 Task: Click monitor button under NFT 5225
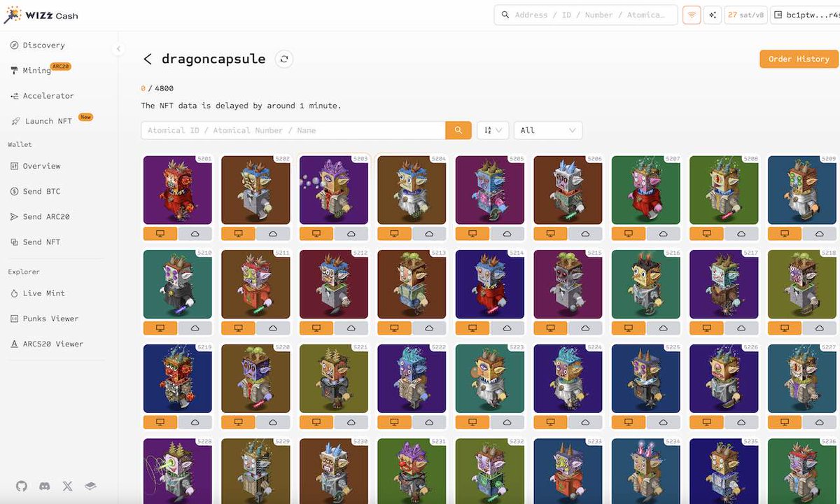[629, 422]
